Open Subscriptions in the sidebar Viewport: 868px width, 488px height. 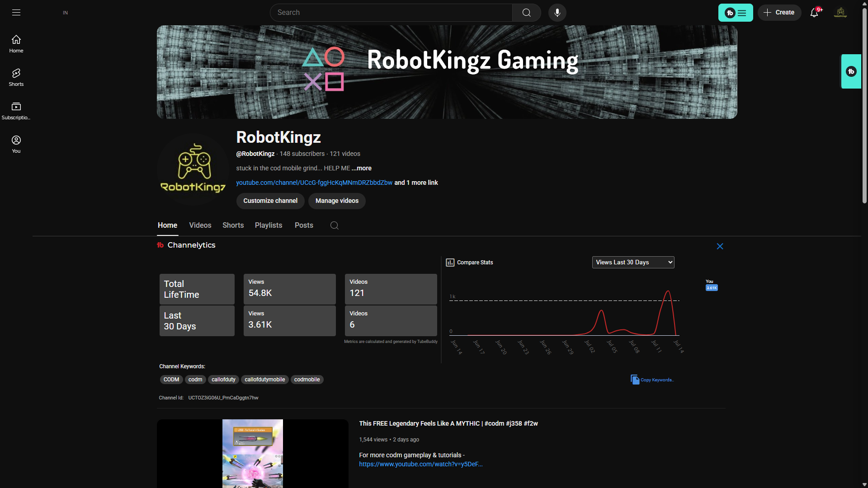pyautogui.click(x=16, y=111)
